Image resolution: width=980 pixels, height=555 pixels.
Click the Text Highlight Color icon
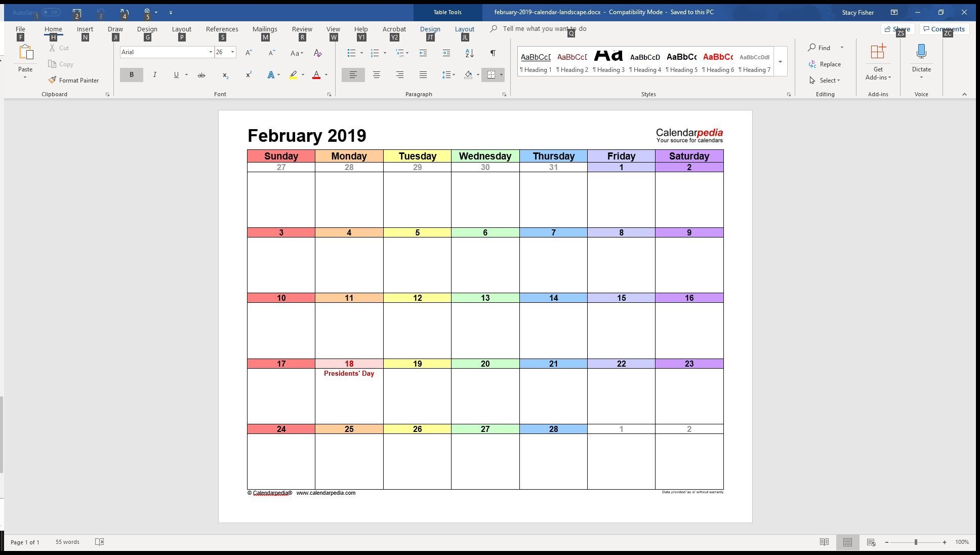[294, 75]
